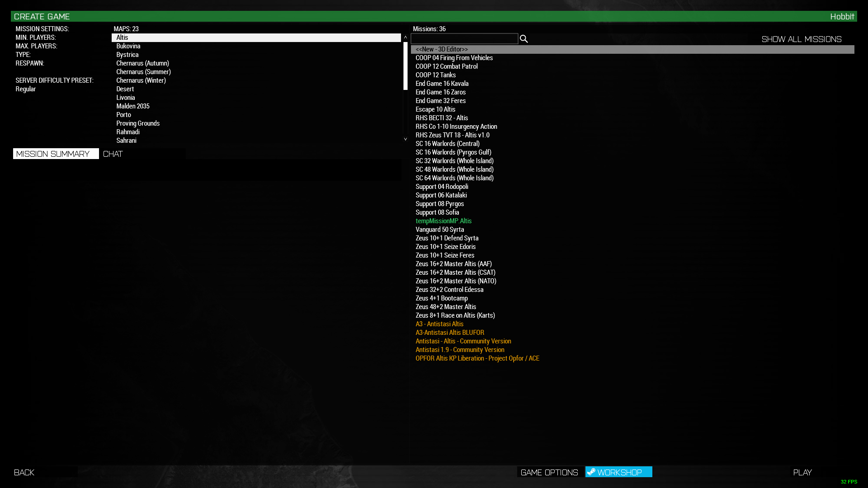Choose OPFOR Altis KP Liberation mission
Screen dimensions: 868x488
click(x=477, y=358)
